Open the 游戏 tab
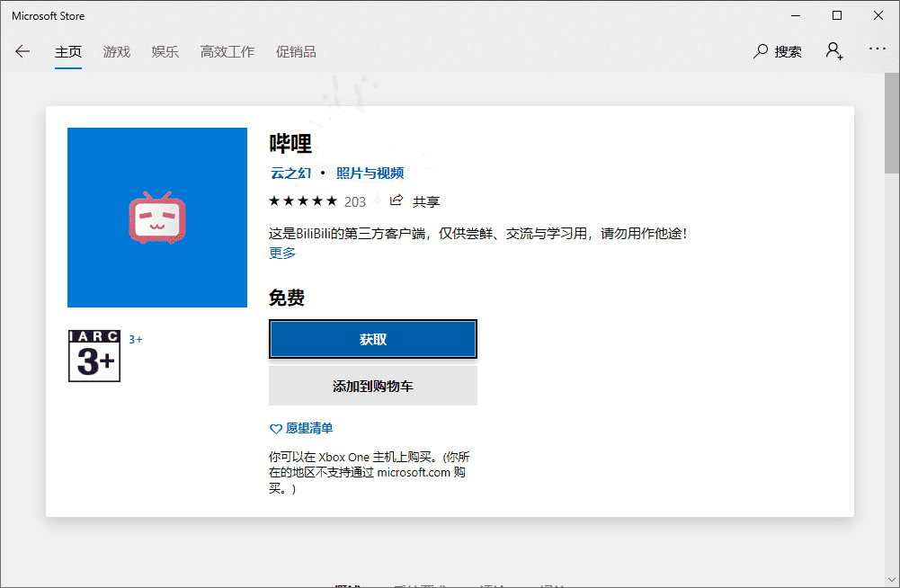Viewport: 900px width, 588px height. [x=117, y=52]
